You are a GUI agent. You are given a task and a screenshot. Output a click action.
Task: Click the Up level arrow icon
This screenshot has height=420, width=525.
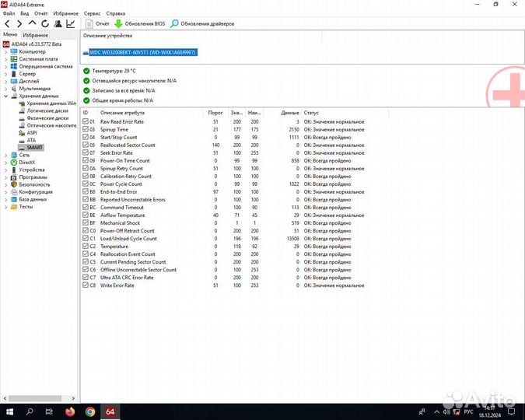32,24
